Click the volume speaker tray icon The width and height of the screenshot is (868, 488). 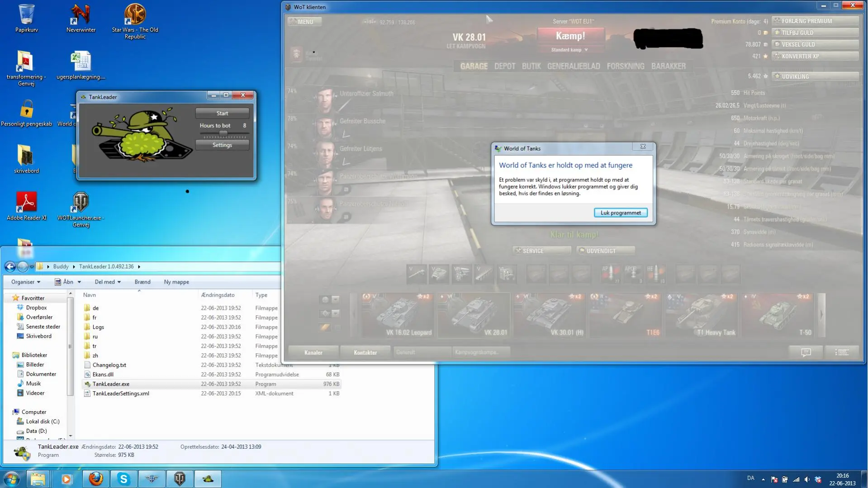[807, 479]
